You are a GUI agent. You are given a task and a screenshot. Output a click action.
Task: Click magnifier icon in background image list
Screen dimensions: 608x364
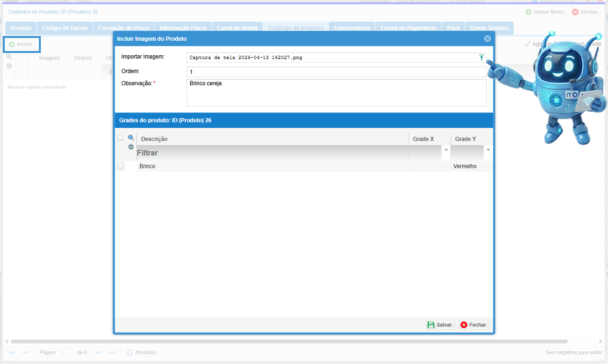(9, 57)
